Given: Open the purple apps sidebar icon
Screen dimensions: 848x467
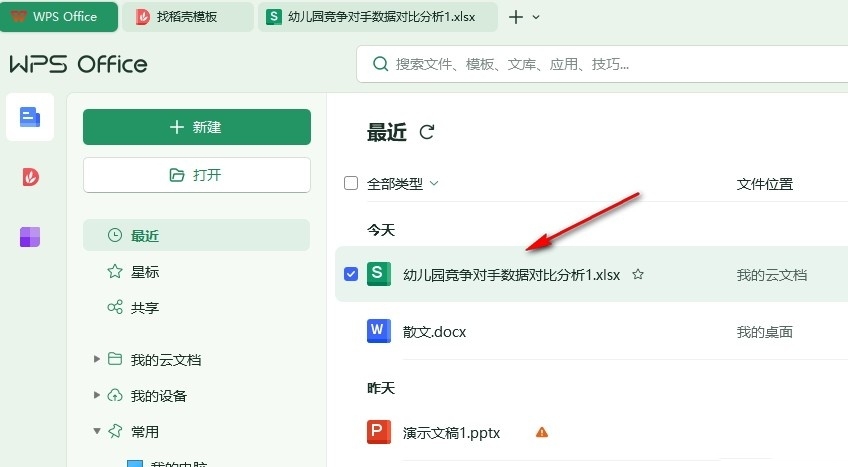Looking at the screenshot, I should 30,237.
